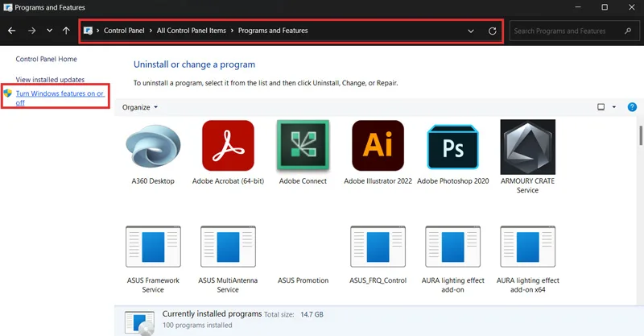The image size is (644, 336).
Task: Open the help question mark icon
Action: click(632, 107)
